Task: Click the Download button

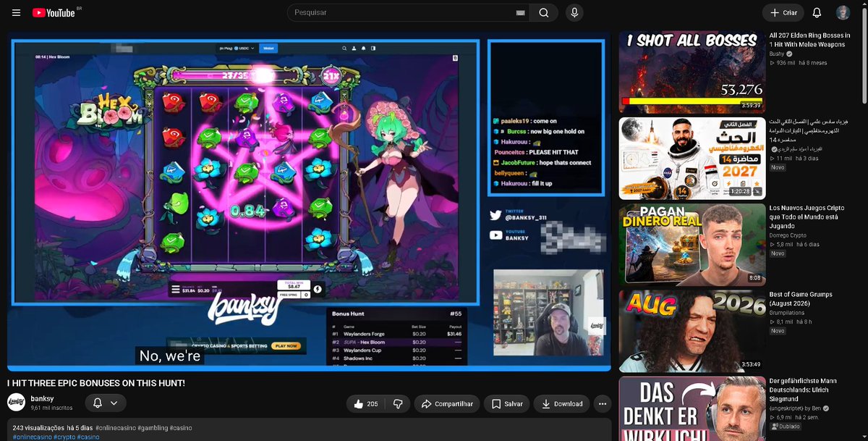Action: click(561, 404)
